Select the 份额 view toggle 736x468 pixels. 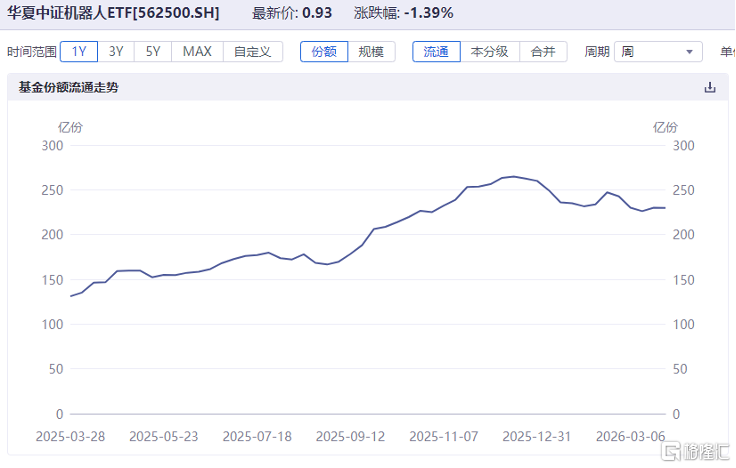(x=324, y=51)
